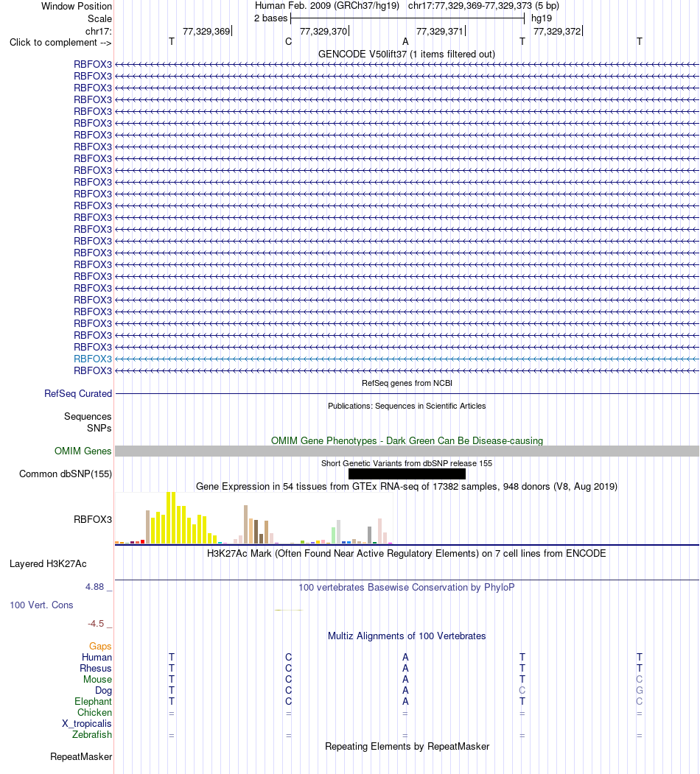Viewport: 700px width, 774px height.
Task: Open 'Repeating Elements by RepeatMasker' track title
Action: point(407,746)
